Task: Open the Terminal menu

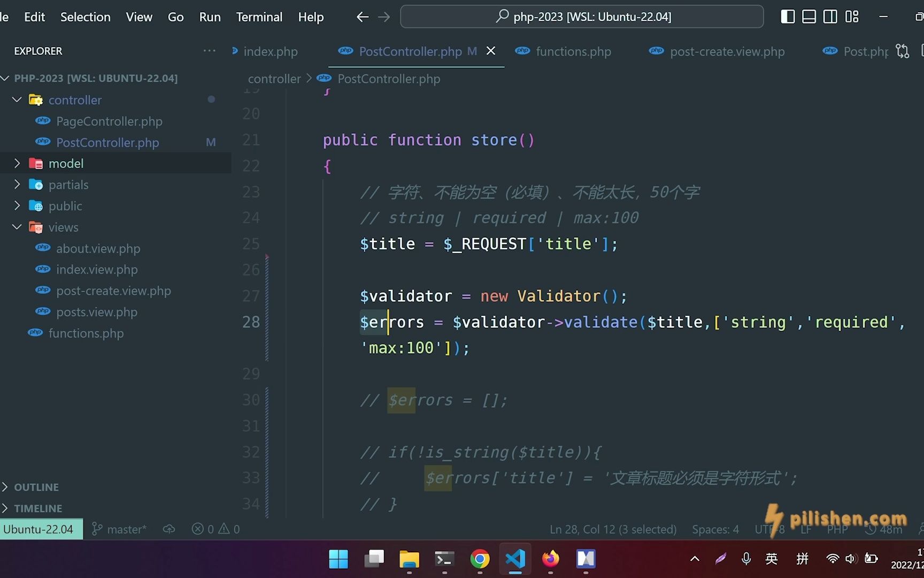Action: click(x=259, y=17)
